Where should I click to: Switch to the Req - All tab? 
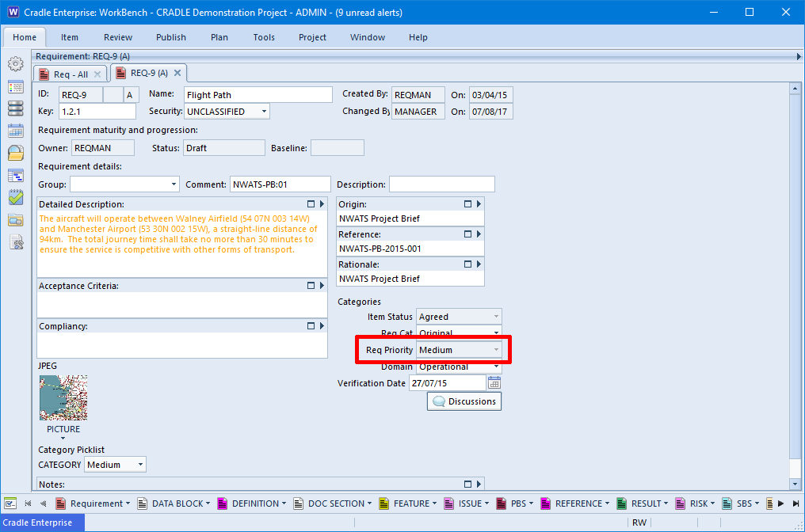[71, 74]
